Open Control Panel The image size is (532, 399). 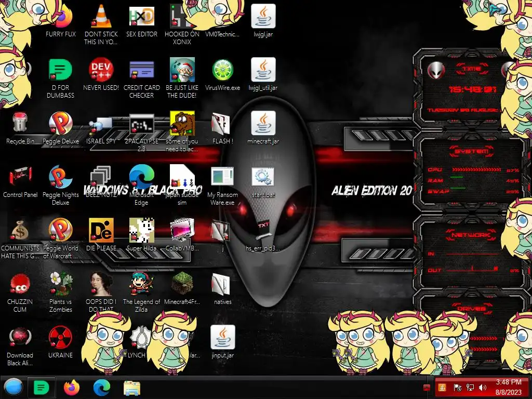20,177
